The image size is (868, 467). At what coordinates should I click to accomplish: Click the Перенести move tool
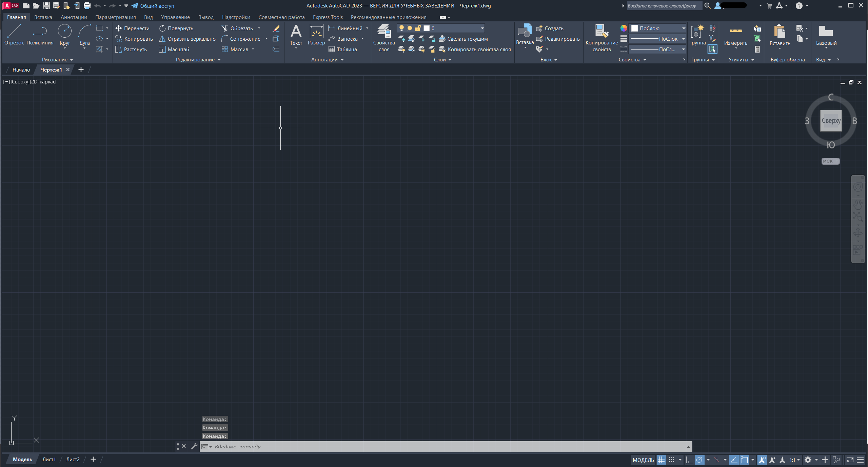tap(132, 28)
